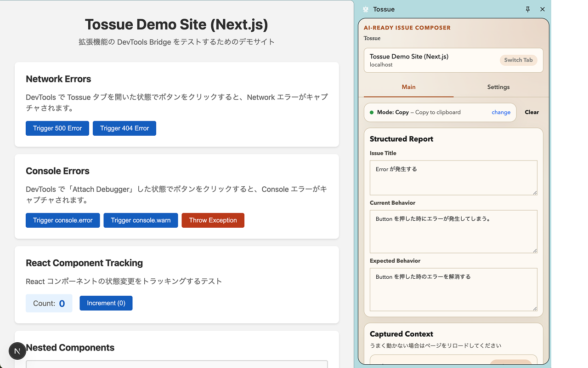Screen dimensions: 588x368
Task: Click the red Throw Exception button
Action: (x=213, y=220)
